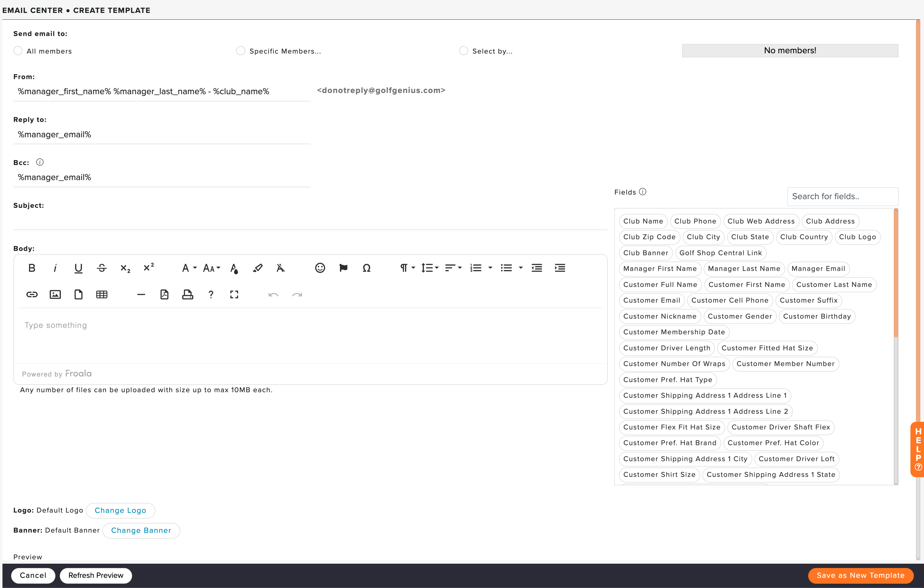Screen dimensions: 924x588
Task: Insert the Club Logo field tag
Action: tap(857, 237)
